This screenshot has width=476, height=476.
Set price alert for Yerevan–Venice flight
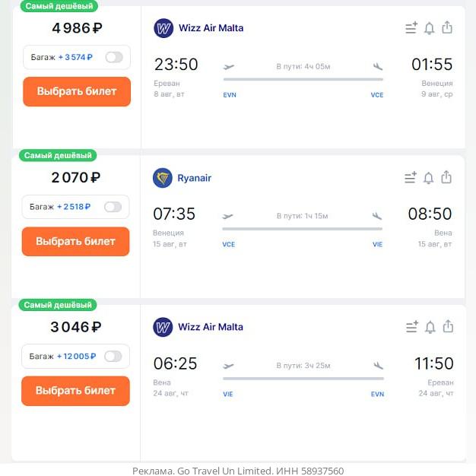coord(430,28)
